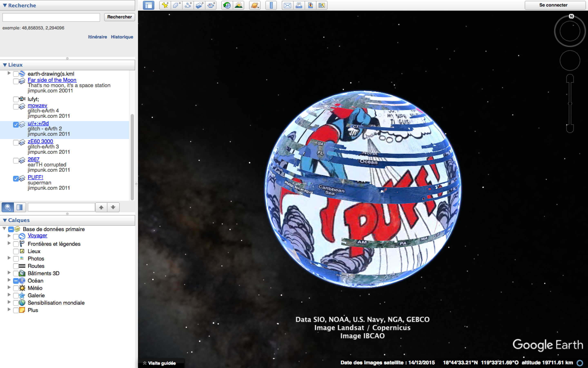588x368 pixels.
Task: Collapse the Lieux panel
Action: [5, 65]
